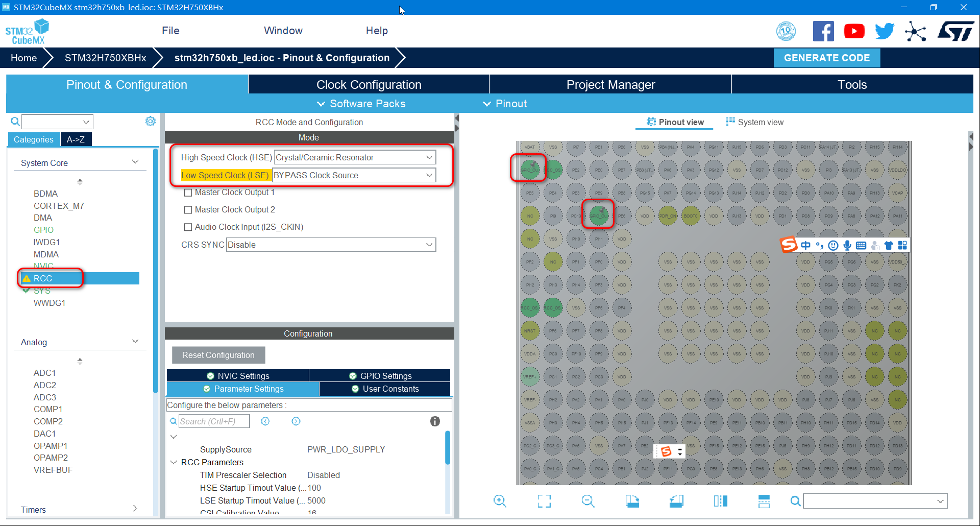Switch to the Tools tab
Viewport: 980px width, 526px height.
click(x=852, y=85)
